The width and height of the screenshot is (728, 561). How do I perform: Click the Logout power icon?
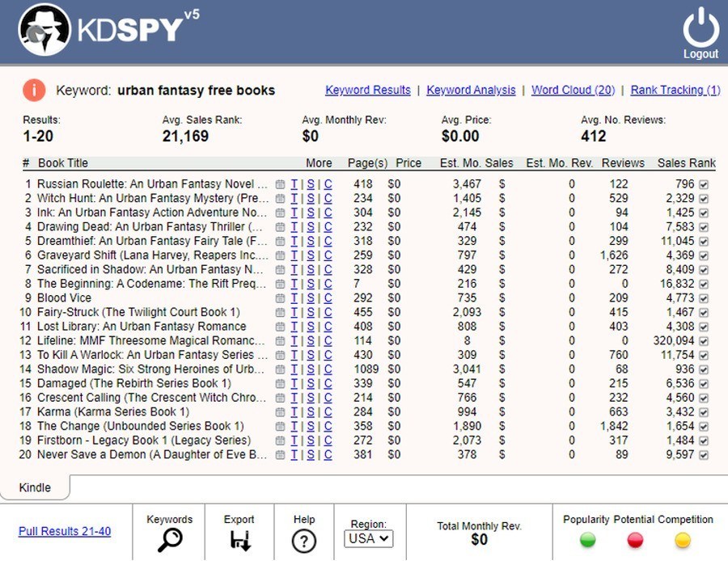(x=700, y=27)
